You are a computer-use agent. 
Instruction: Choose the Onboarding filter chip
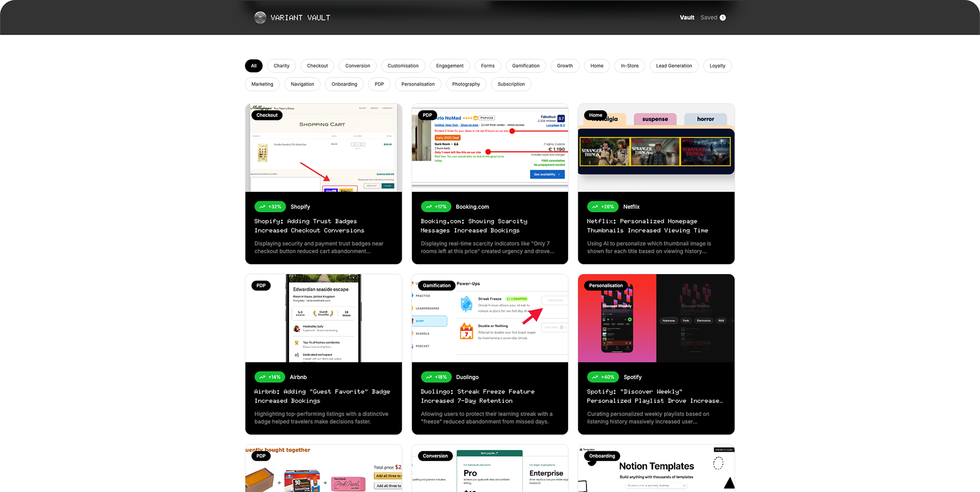pyautogui.click(x=345, y=84)
